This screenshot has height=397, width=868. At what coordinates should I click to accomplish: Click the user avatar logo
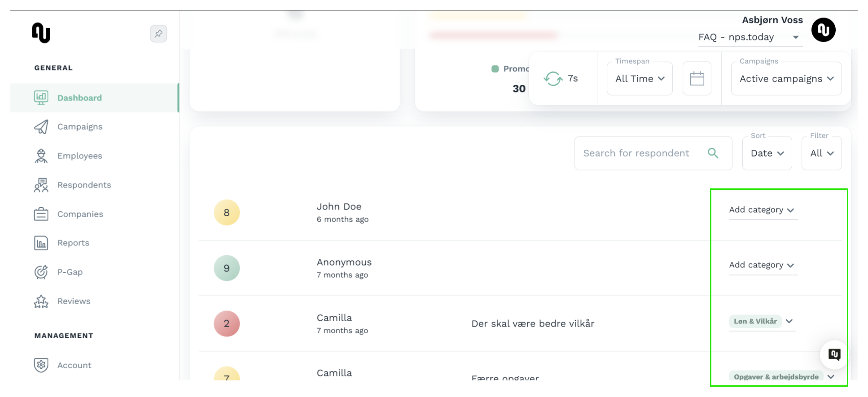pyautogui.click(x=823, y=30)
